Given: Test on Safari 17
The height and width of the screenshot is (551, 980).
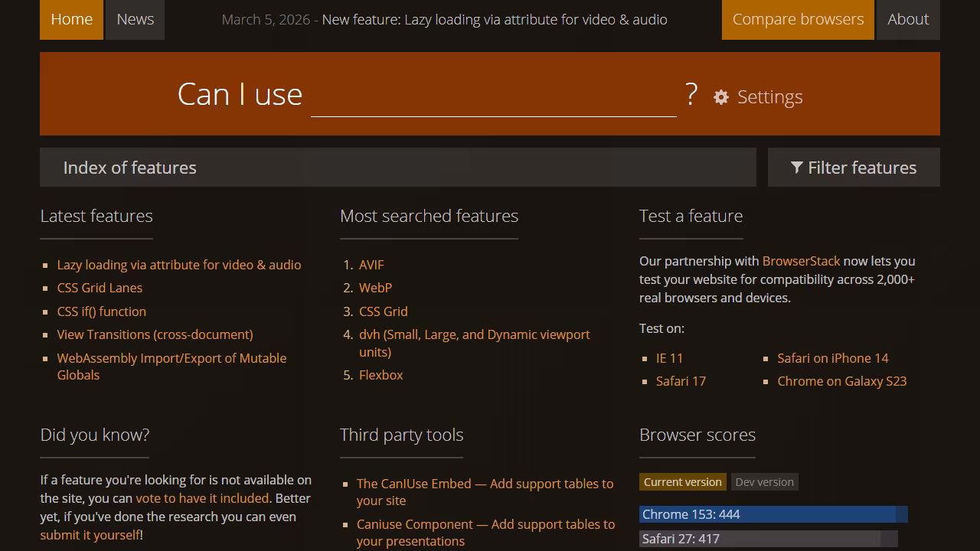Looking at the screenshot, I should pos(681,381).
